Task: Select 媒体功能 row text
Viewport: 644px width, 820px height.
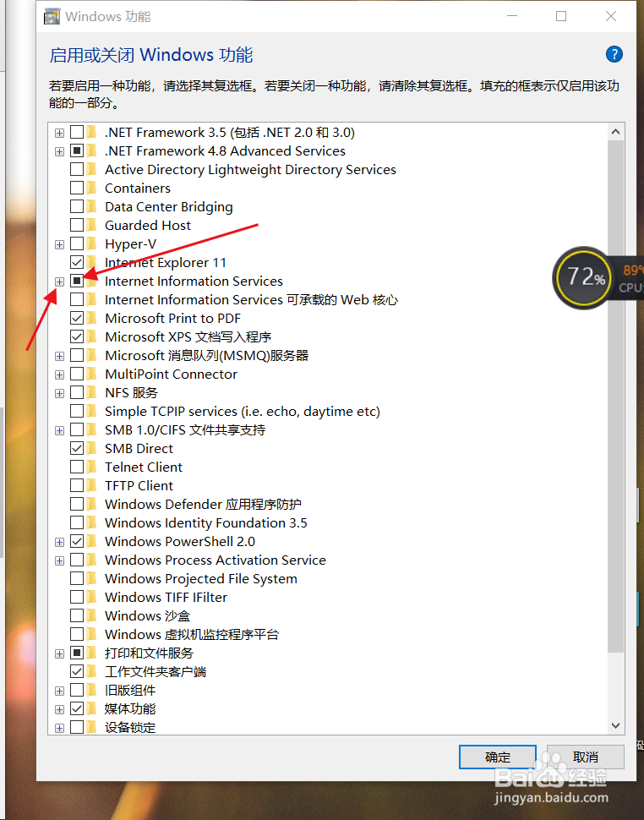Action: [x=130, y=709]
